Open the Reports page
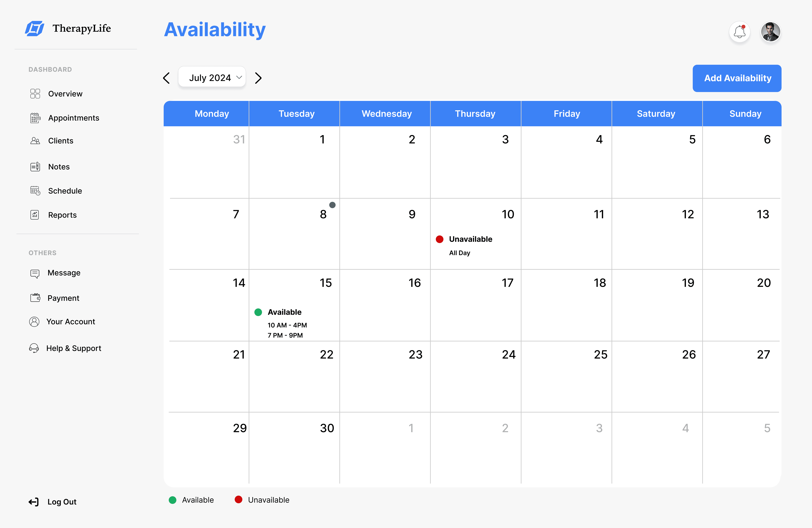Screen dimensions: 812x528 click(62, 215)
